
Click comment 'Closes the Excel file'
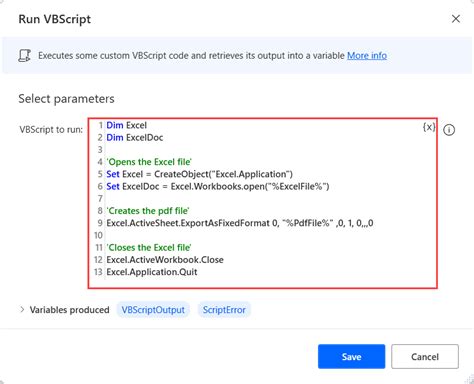[149, 247]
